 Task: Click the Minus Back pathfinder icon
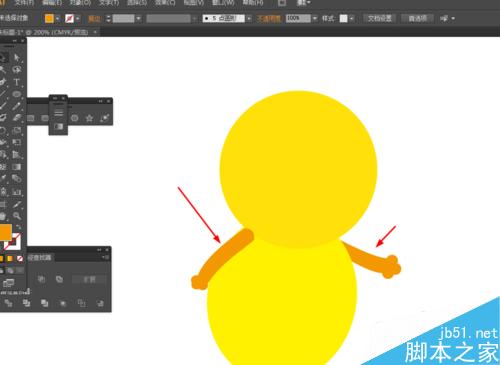[x=100, y=303]
